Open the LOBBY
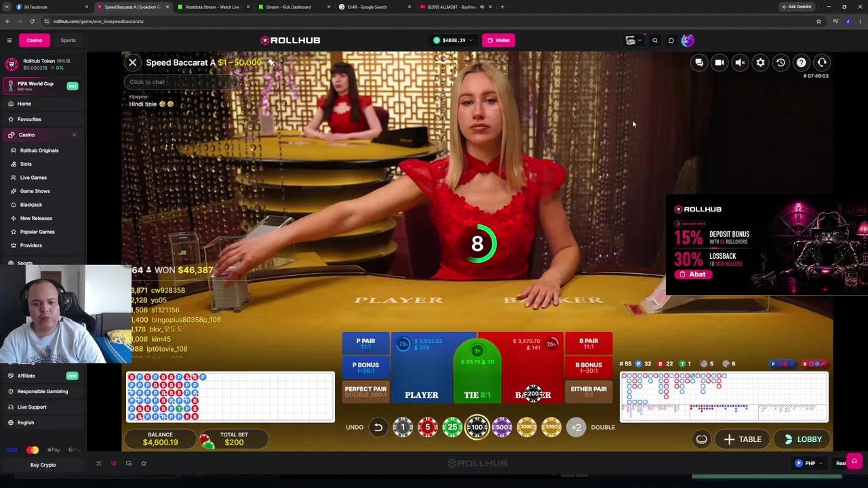Viewport: 868px width, 488px height. tap(802, 439)
